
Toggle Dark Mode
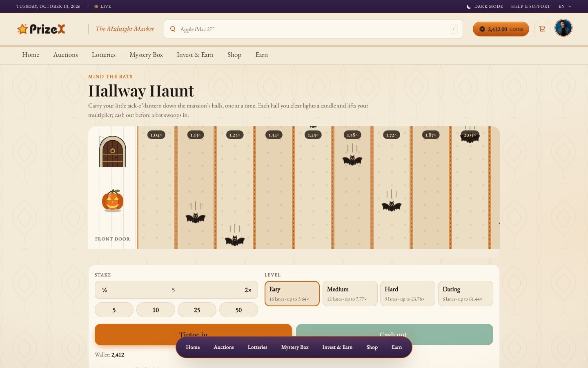tap(485, 7)
